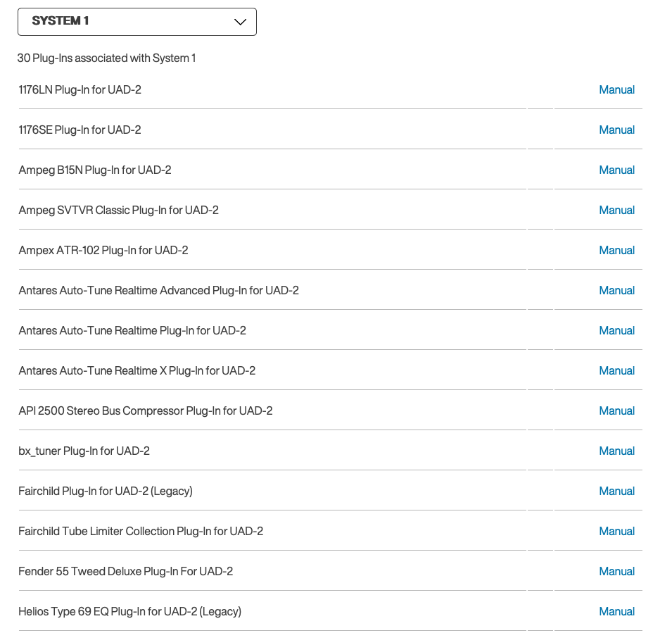The width and height of the screenshot is (672, 633).
Task: Open Manual for Antares Auto-Tune Realtime Plug-In
Action: pos(616,331)
